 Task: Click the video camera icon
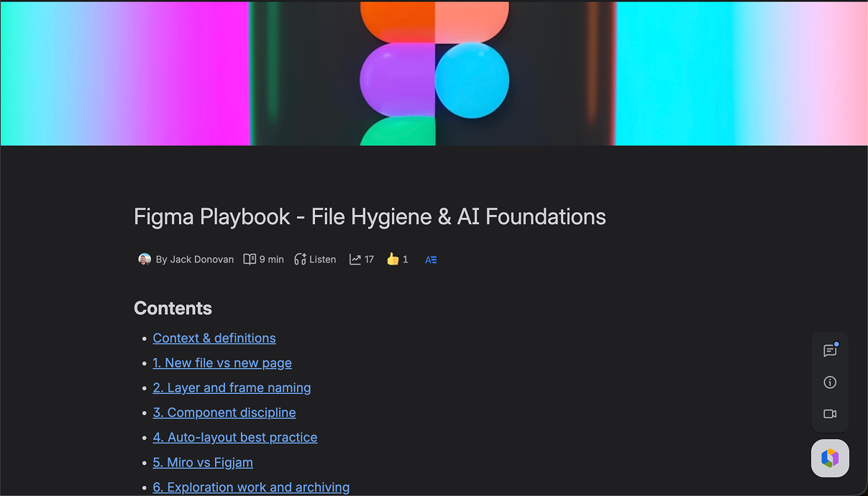pyautogui.click(x=830, y=414)
